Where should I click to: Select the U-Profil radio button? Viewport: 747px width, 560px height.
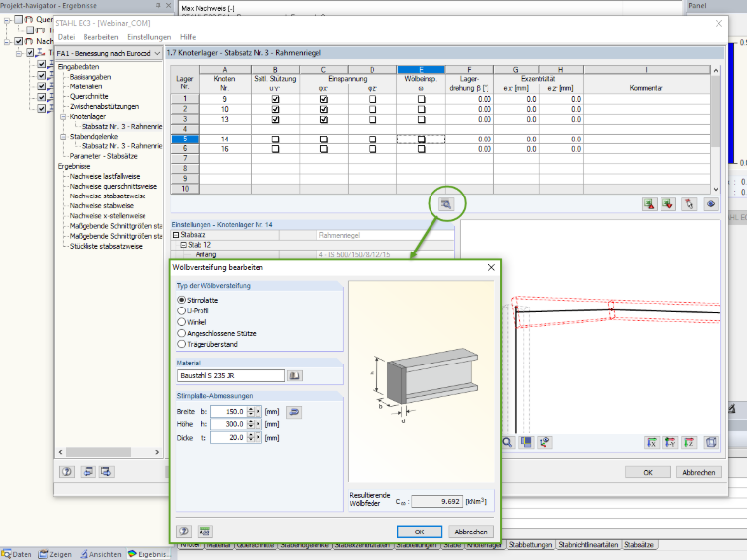(181, 311)
